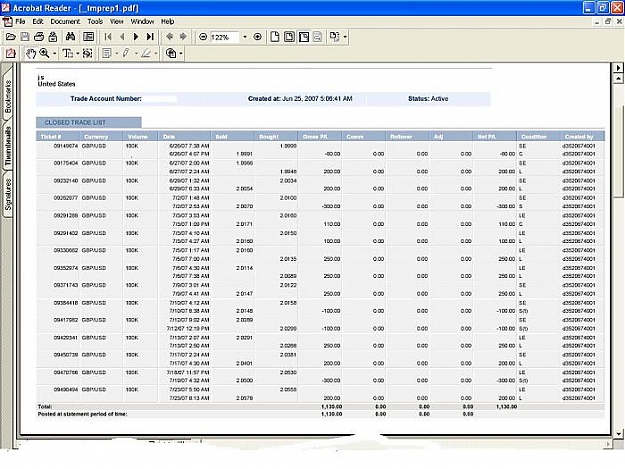Go to the previous page
Screen dimensions: 625x469
pyautogui.click(x=122, y=37)
